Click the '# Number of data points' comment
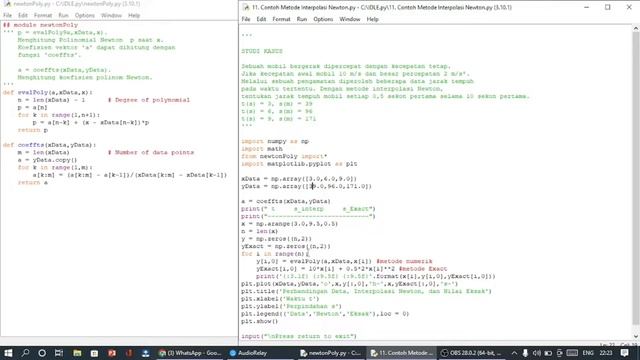 pos(151,152)
